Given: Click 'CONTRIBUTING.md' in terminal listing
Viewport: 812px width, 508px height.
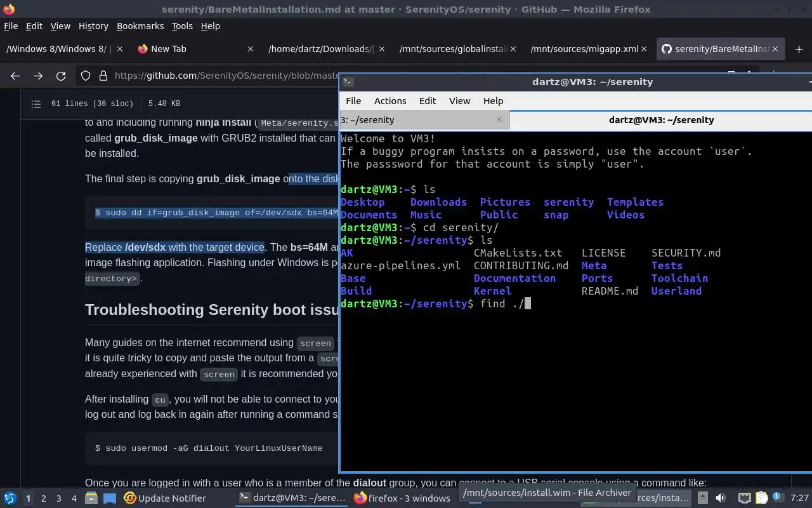Looking at the screenshot, I should 521,265.
